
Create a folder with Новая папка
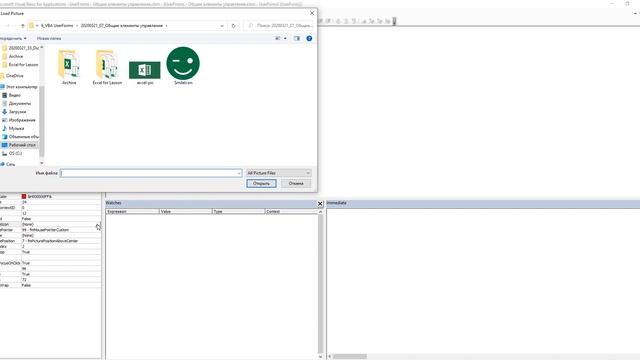[x=49, y=38]
